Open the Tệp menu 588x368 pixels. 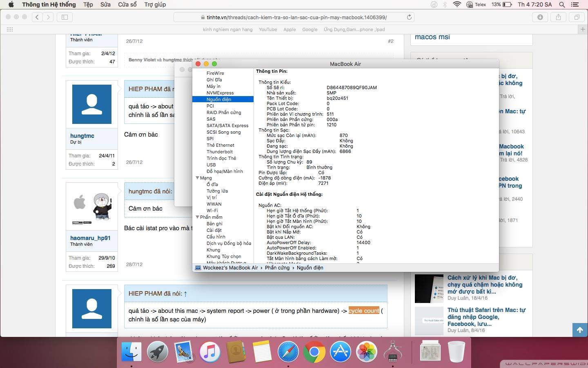tap(88, 4)
